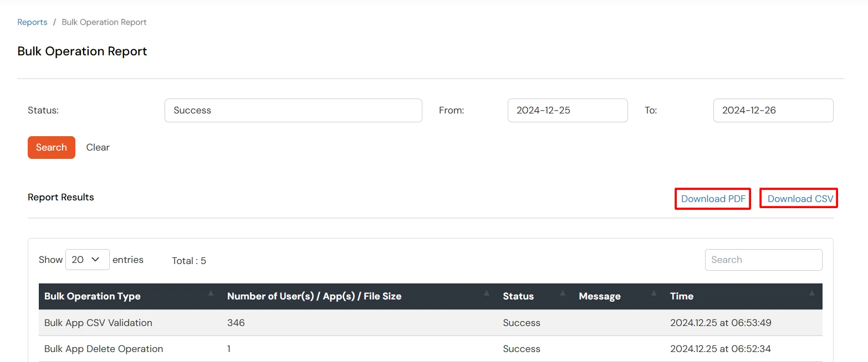This screenshot has width=868, height=362.
Task: Clear the current report filters
Action: click(98, 147)
